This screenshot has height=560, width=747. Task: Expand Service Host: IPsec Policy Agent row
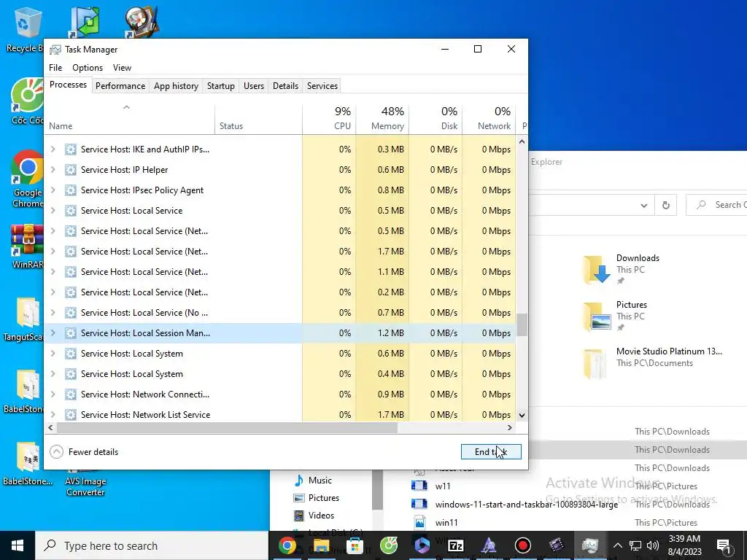tap(53, 190)
